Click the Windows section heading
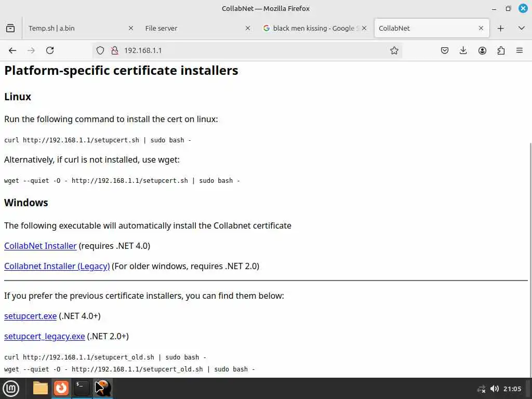 [x=26, y=203]
